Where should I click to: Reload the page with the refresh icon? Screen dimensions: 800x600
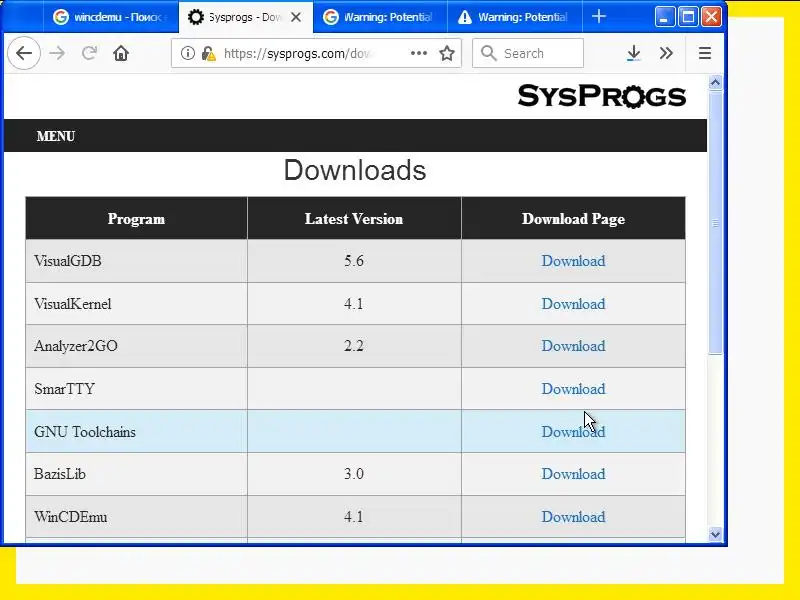[x=89, y=53]
